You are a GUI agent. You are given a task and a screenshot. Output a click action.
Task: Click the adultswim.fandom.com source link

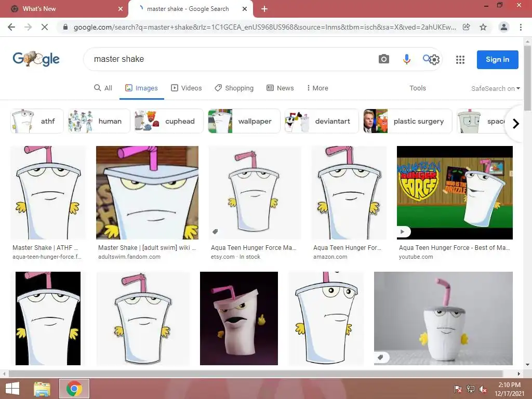tap(129, 257)
